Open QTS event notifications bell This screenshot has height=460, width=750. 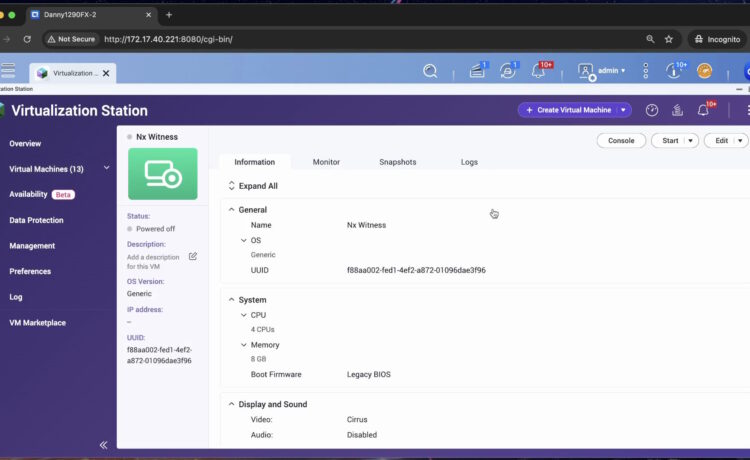539,71
